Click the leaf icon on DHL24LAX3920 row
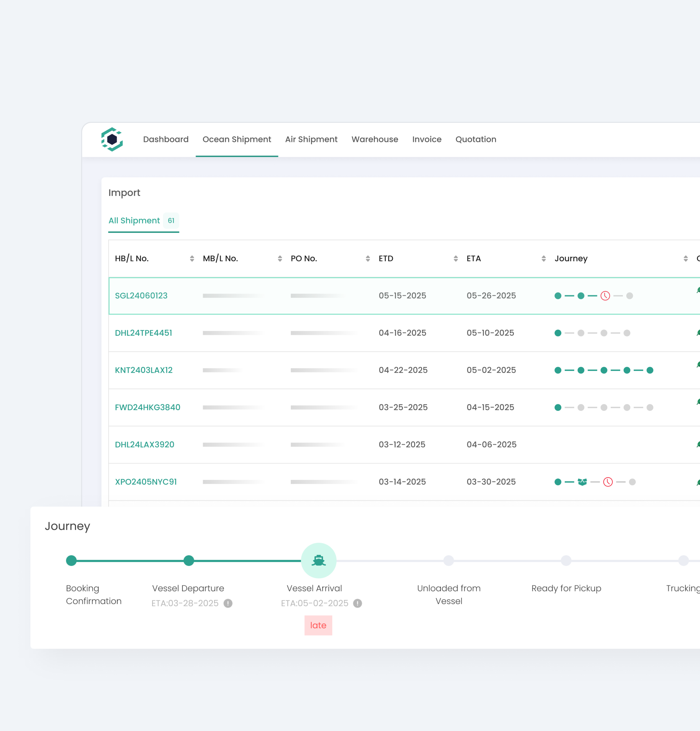Image resolution: width=700 pixels, height=731 pixels. 698,444
